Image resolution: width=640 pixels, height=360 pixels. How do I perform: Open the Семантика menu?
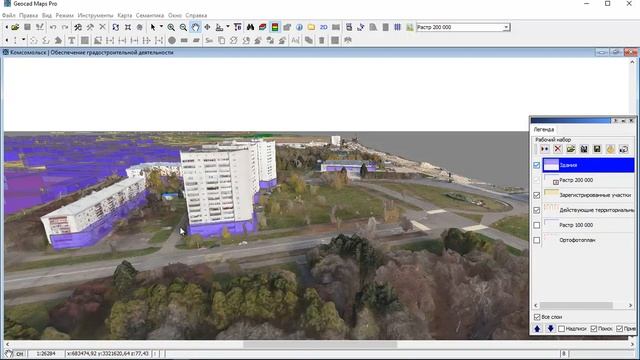coord(150,16)
